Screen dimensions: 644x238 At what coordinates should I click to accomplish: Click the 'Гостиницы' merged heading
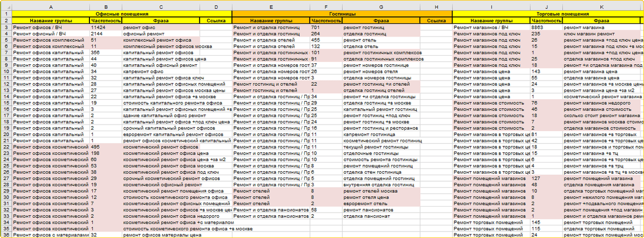click(x=342, y=14)
